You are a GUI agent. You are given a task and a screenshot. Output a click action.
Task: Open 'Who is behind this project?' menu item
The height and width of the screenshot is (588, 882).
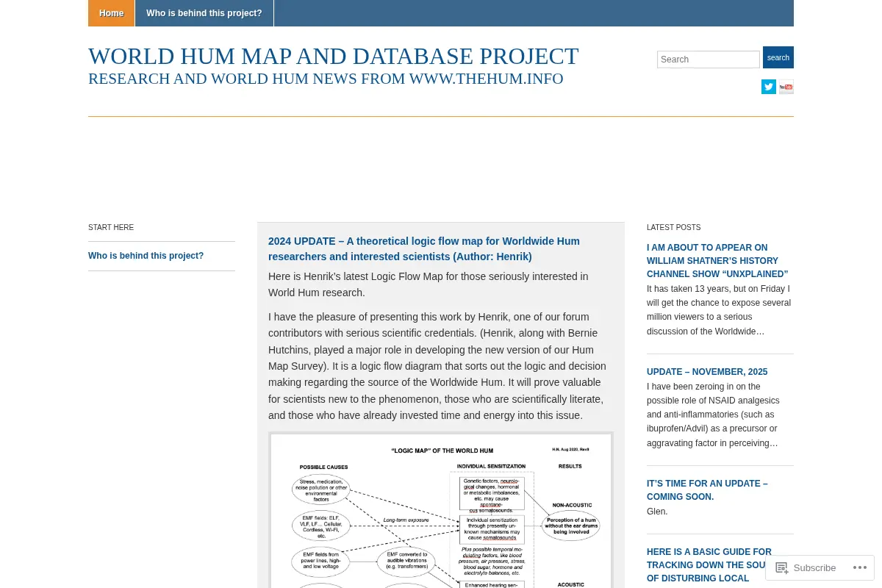coord(204,13)
